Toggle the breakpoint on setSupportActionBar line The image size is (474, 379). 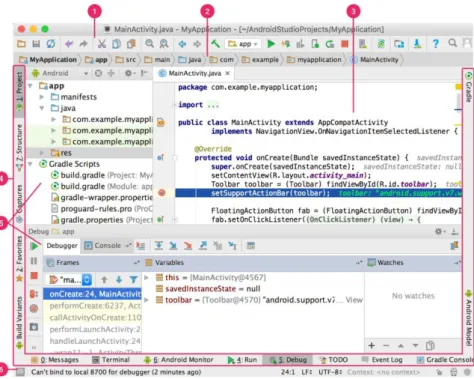pyautogui.click(x=162, y=193)
